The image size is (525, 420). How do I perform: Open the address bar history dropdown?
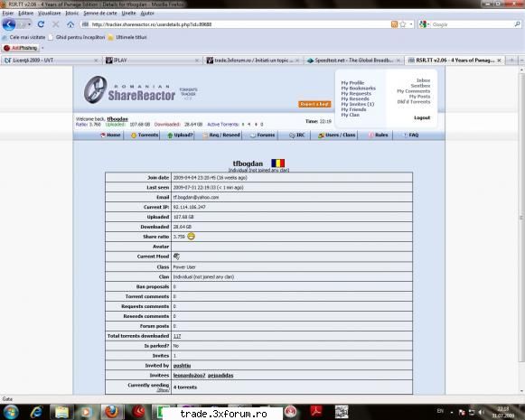411,24
